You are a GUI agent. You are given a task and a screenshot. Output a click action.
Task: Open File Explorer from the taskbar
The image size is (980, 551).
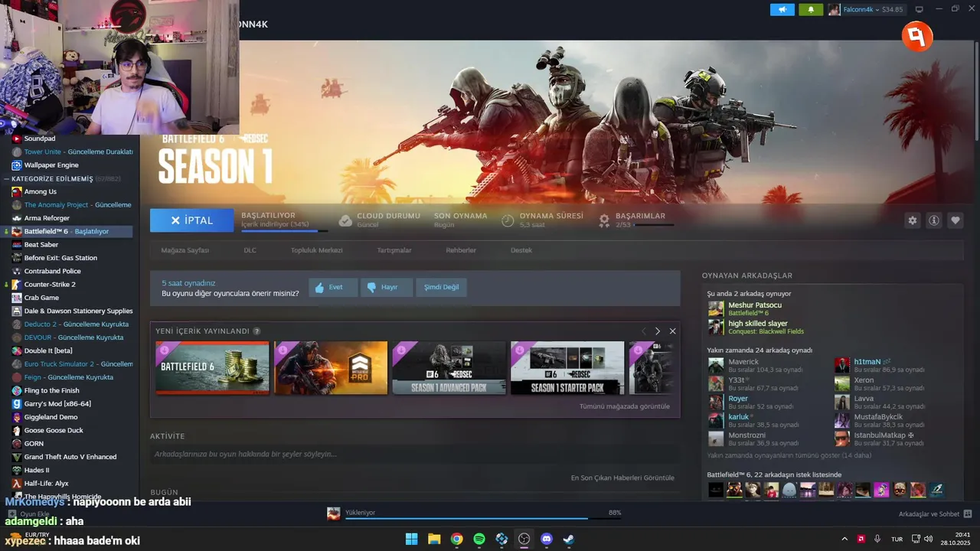pos(434,539)
